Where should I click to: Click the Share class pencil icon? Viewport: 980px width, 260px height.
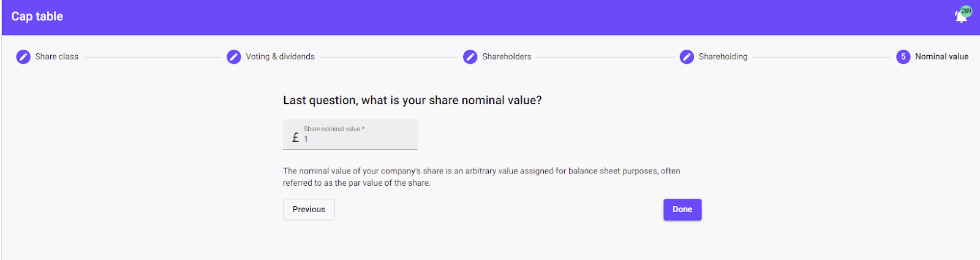tap(23, 57)
